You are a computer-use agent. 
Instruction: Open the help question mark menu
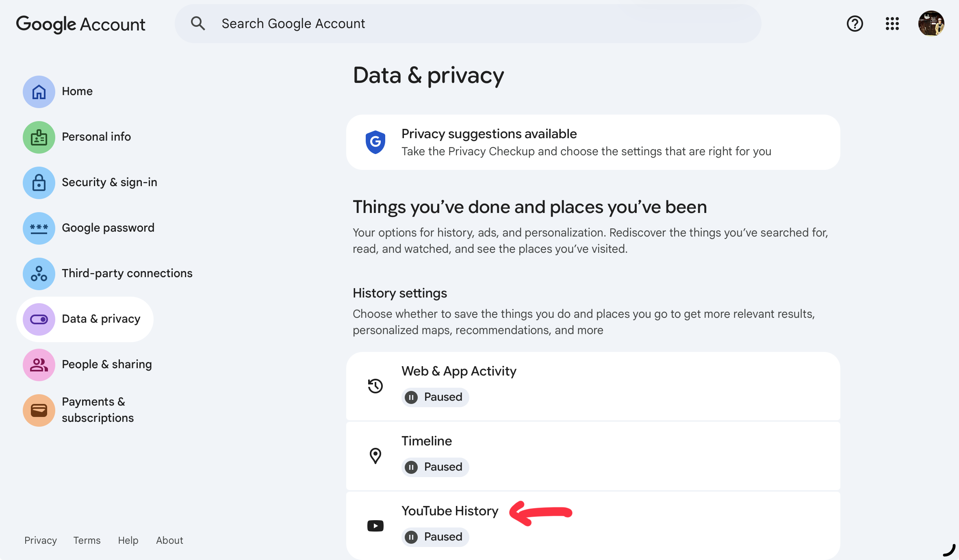click(855, 24)
